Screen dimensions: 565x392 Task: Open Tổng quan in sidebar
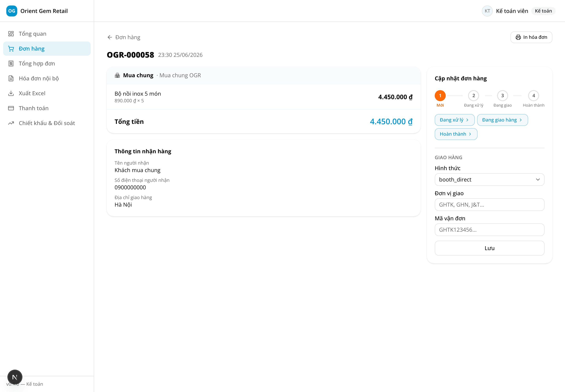coord(47,34)
